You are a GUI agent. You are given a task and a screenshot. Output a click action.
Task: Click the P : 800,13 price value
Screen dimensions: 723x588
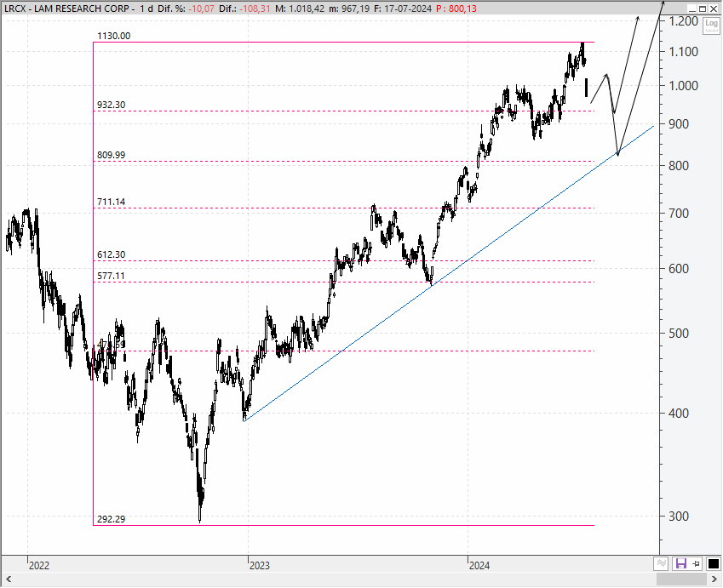click(x=456, y=9)
